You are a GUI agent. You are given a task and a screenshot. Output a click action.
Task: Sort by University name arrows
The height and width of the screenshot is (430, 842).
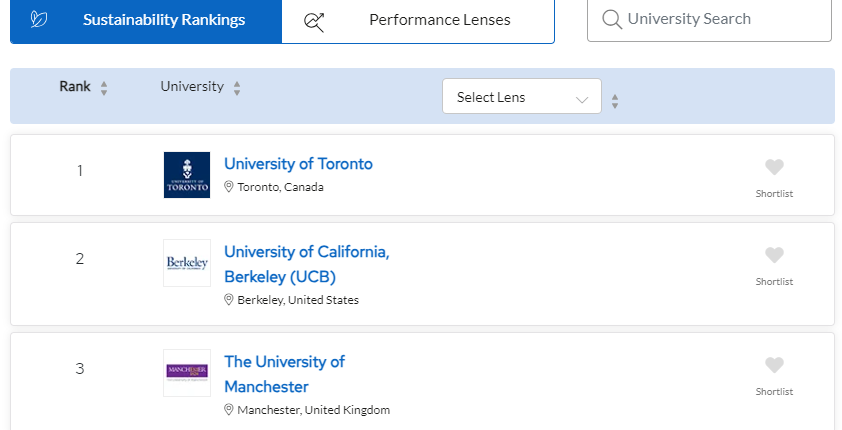pyautogui.click(x=237, y=89)
